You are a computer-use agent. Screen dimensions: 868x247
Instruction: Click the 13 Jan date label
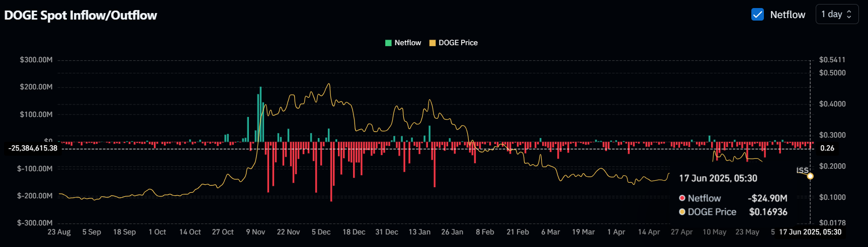419,232
